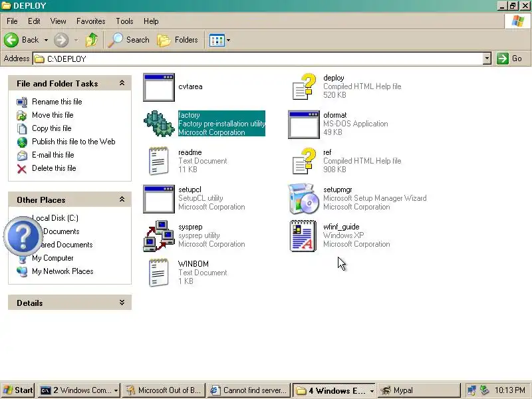Open the Edit menu
The height and width of the screenshot is (399, 532).
click(x=34, y=21)
